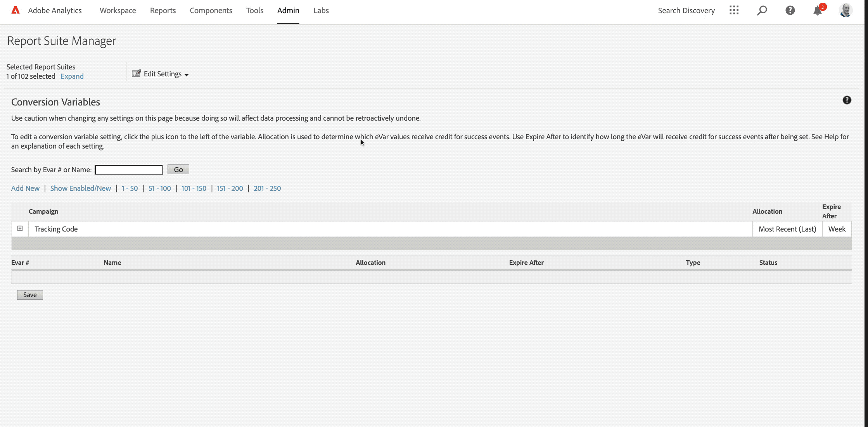The width and height of the screenshot is (868, 427).
Task: Show eVars 201 - 250
Action: pyautogui.click(x=267, y=188)
